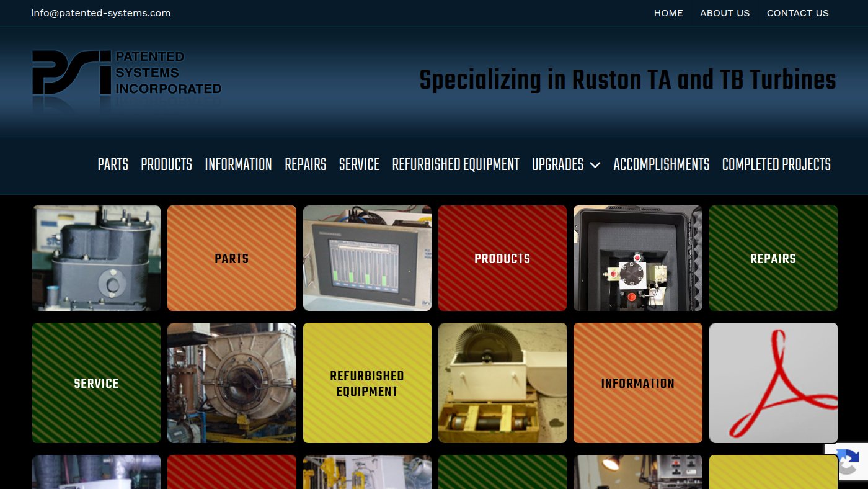Open the gray machine housing photo tile
This screenshot has width=868, height=489.
point(96,258)
